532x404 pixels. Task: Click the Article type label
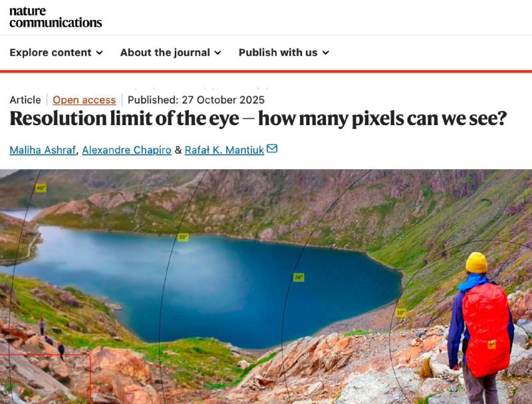pyautogui.click(x=25, y=100)
